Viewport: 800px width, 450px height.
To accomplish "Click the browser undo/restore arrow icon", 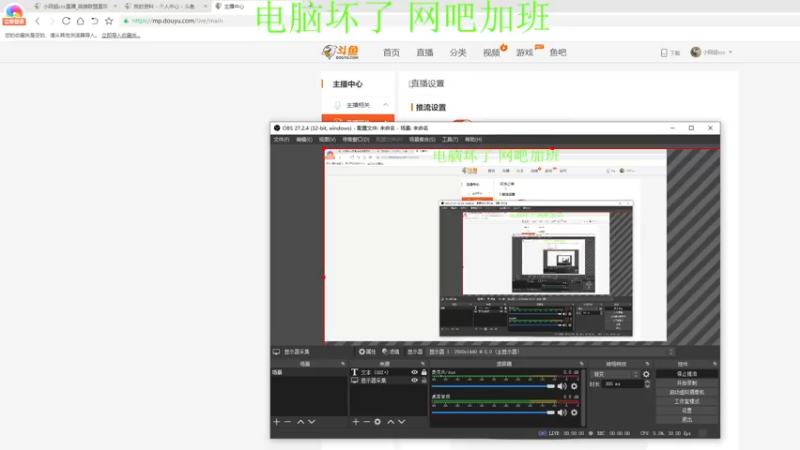I will (x=94, y=21).
